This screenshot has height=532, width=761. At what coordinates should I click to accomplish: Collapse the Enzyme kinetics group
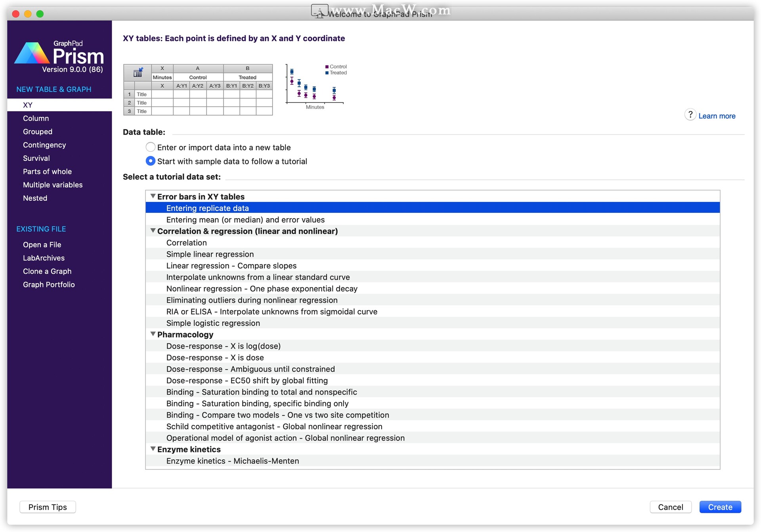153,449
